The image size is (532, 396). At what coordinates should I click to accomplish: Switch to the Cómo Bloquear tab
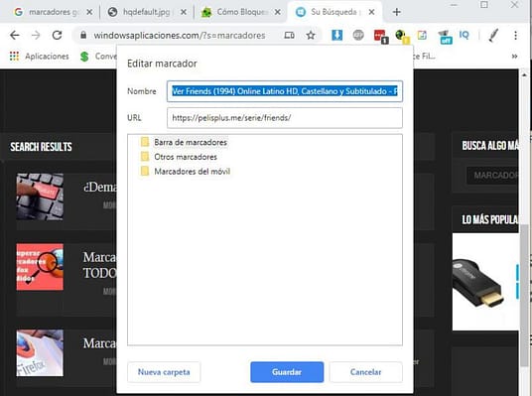pos(234,12)
